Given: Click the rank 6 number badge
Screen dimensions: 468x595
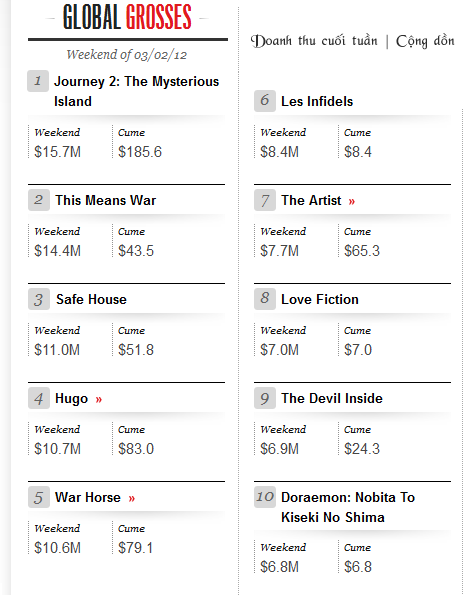Looking at the screenshot, I should (x=265, y=101).
